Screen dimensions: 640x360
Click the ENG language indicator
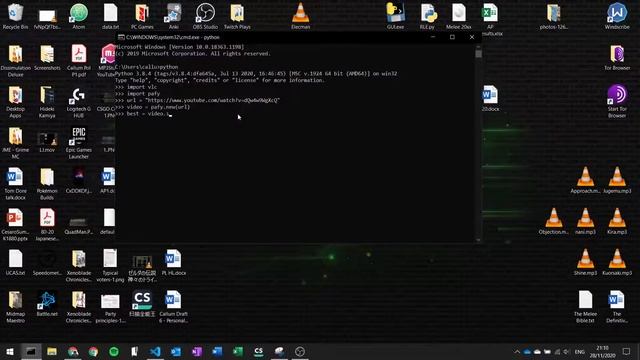(x=580, y=351)
